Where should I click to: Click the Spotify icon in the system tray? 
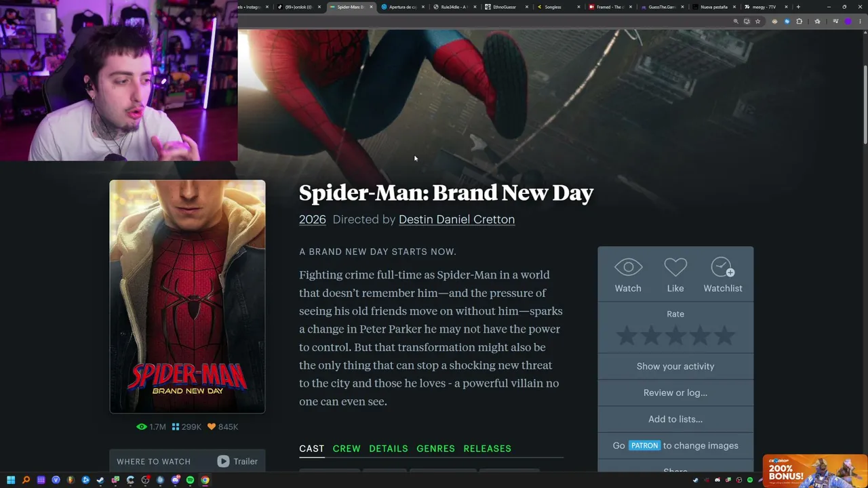click(750, 481)
